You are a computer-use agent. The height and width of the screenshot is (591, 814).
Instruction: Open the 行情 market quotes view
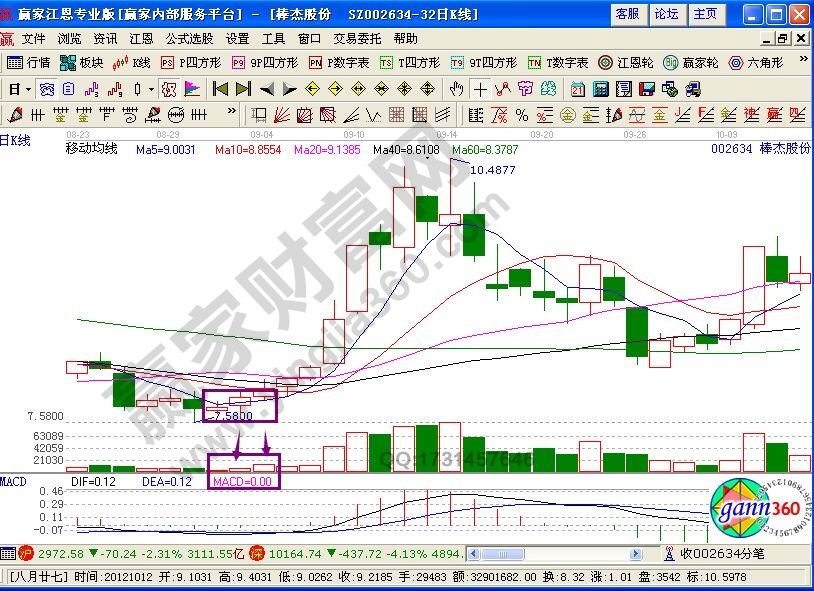point(28,62)
